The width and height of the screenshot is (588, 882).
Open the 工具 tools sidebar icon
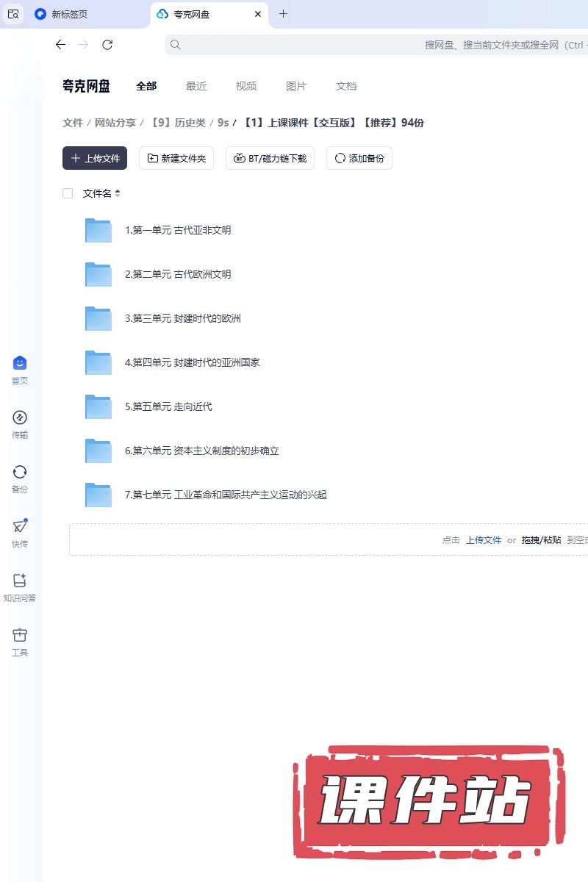coord(20,636)
